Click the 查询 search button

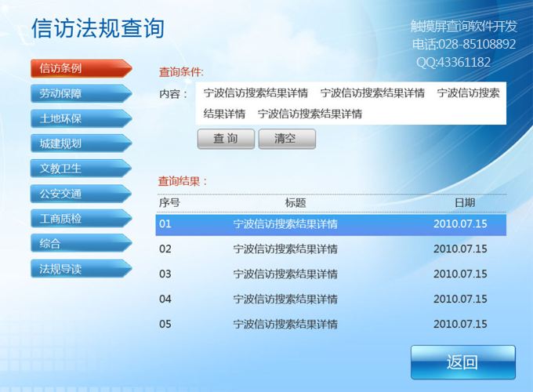pyautogui.click(x=225, y=139)
